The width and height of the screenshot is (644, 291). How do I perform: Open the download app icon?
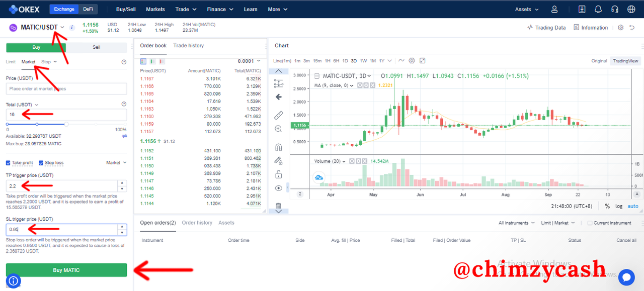(582, 9)
